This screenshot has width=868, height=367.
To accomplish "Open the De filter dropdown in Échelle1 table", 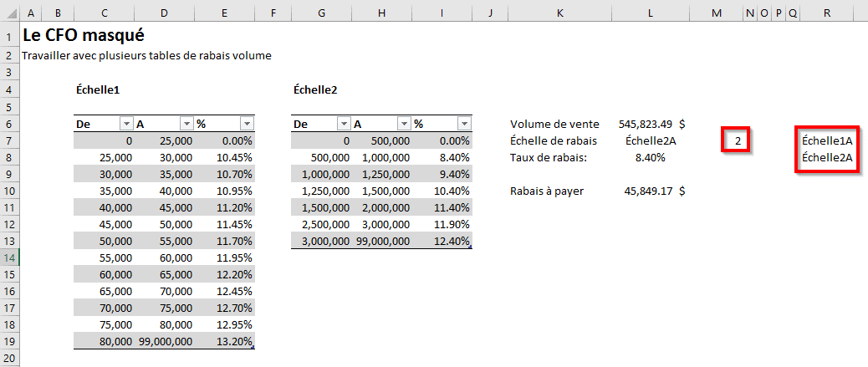I will coord(126,124).
